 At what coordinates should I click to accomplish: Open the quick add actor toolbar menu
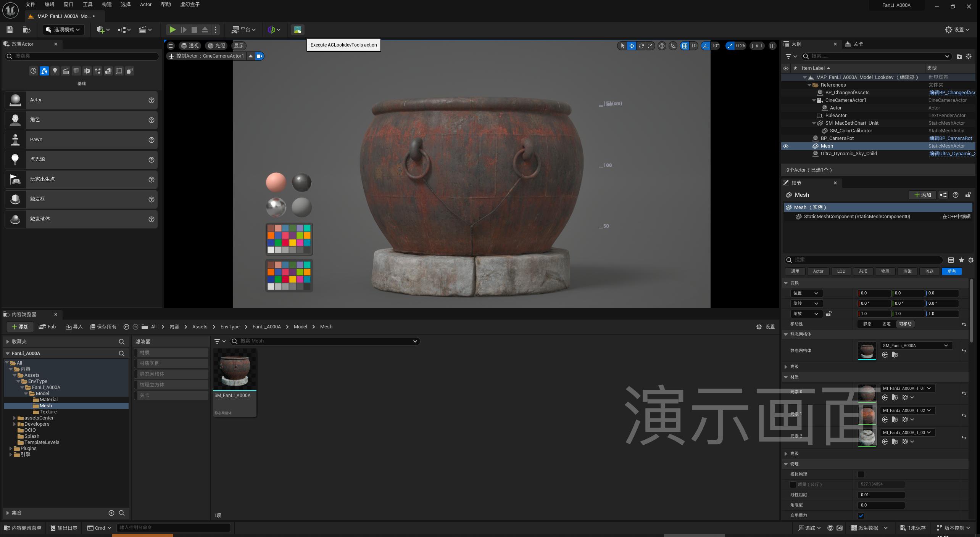coord(103,30)
